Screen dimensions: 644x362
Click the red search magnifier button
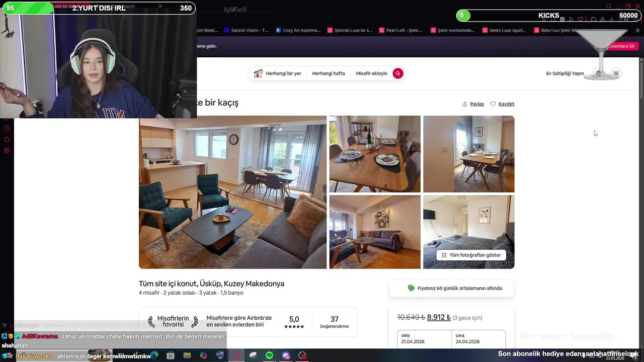click(398, 73)
